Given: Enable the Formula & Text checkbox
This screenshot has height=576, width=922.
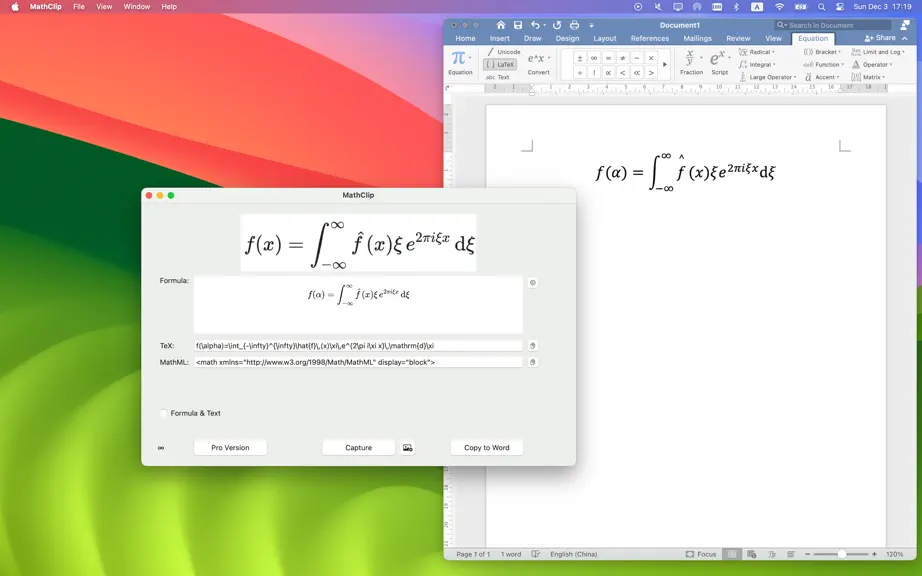Looking at the screenshot, I should coord(164,413).
